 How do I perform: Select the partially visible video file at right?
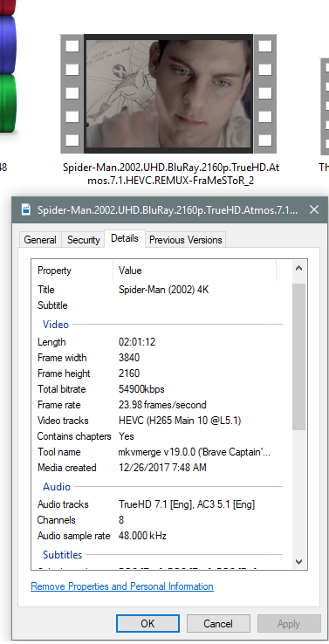(325, 106)
